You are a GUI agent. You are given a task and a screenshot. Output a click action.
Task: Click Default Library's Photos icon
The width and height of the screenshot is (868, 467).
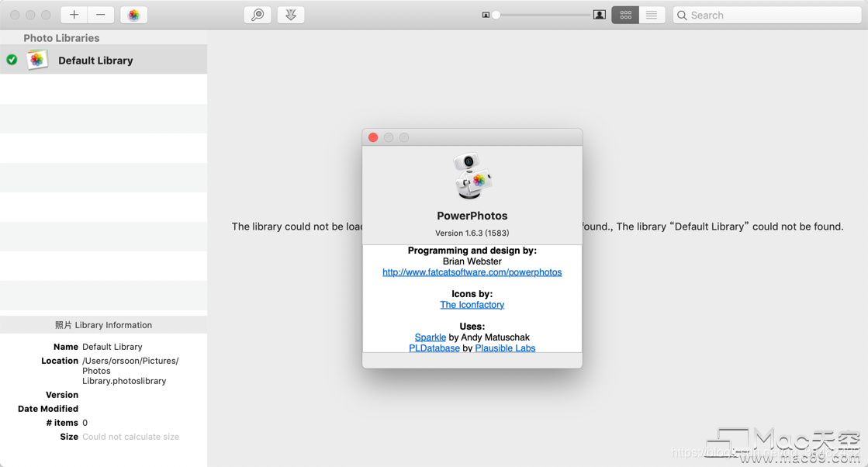pyautogui.click(x=37, y=60)
